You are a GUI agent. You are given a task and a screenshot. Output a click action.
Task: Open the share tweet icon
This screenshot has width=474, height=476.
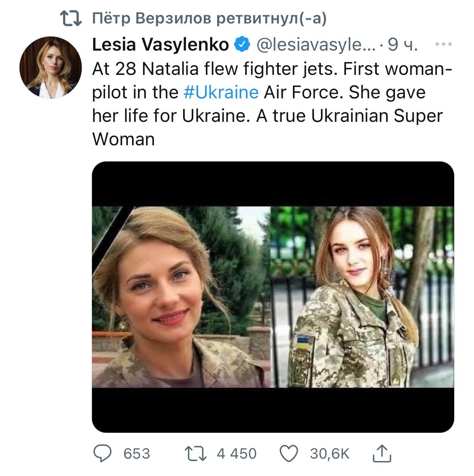382,453
